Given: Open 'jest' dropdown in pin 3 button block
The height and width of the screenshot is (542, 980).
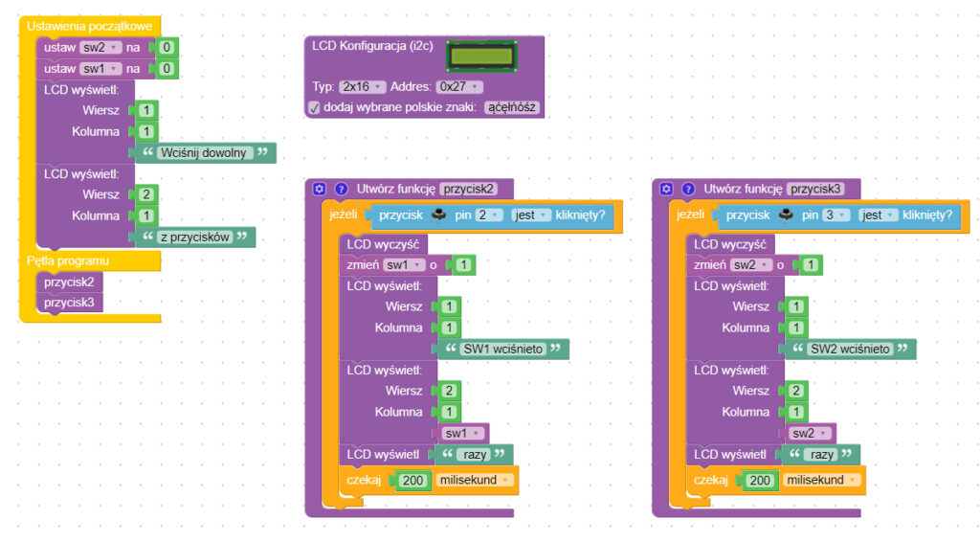Looking at the screenshot, I should (878, 215).
